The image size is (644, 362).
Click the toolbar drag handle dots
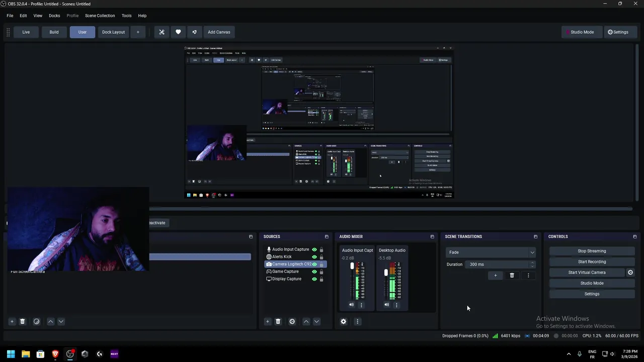click(x=8, y=32)
